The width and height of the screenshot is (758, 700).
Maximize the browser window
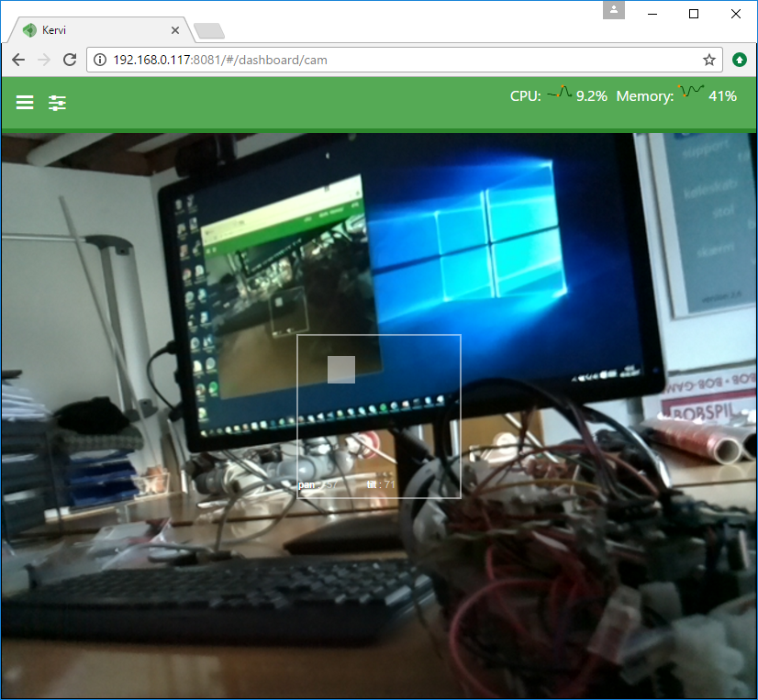point(693,14)
